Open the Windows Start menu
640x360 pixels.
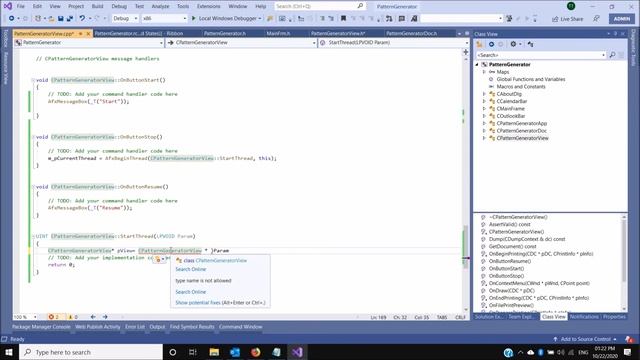pyautogui.click(x=9, y=352)
